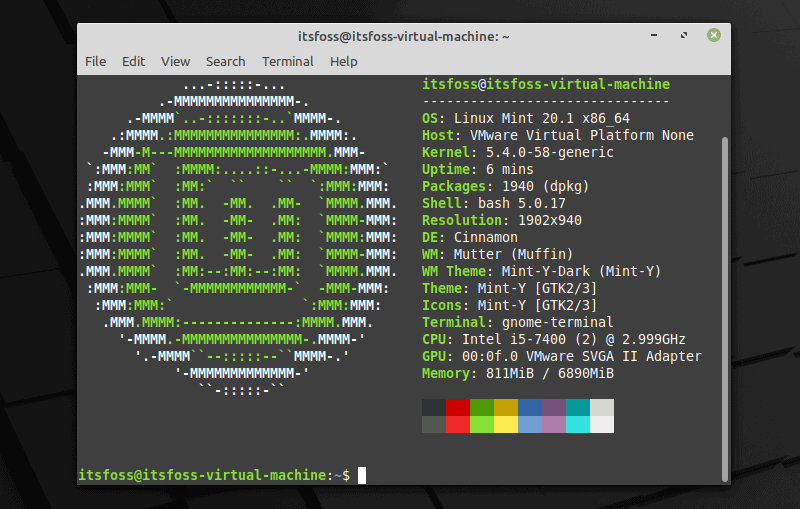Image resolution: width=800 pixels, height=509 pixels.
Task: Open the Edit menu
Action: [x=133, y=62]
